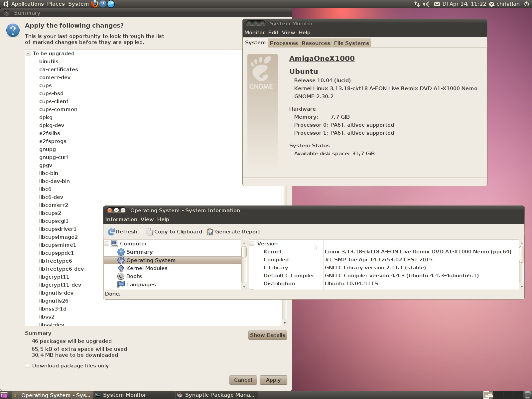The height and width of the screenshot is (399, 532).
Task: Click the Show Details button
Action: pyautogui.click(x=267, y=335)
